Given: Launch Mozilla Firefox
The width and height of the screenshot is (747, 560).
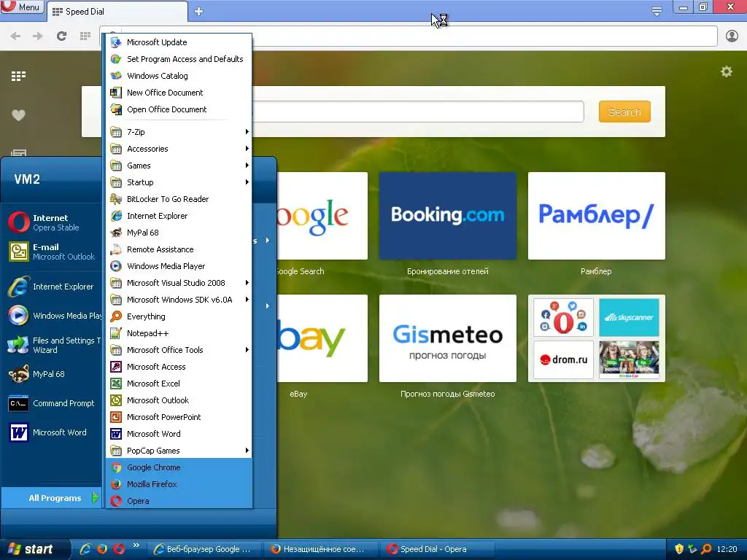Looking at the screenshot, I should 179,484.
